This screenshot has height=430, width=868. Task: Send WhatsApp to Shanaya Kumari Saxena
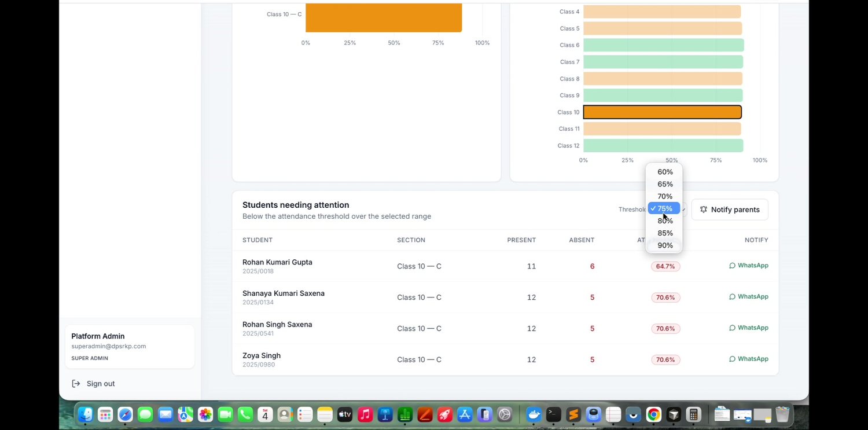(749, 297)
